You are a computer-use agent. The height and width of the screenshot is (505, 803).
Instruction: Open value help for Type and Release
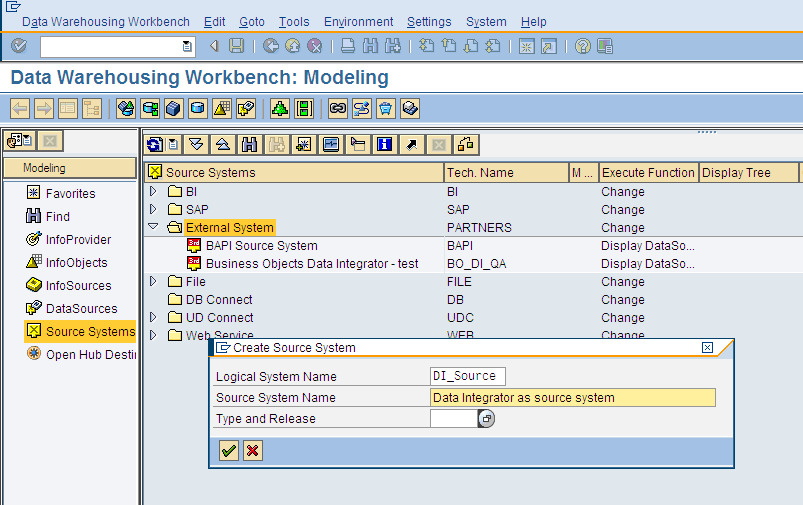[486, 418]
